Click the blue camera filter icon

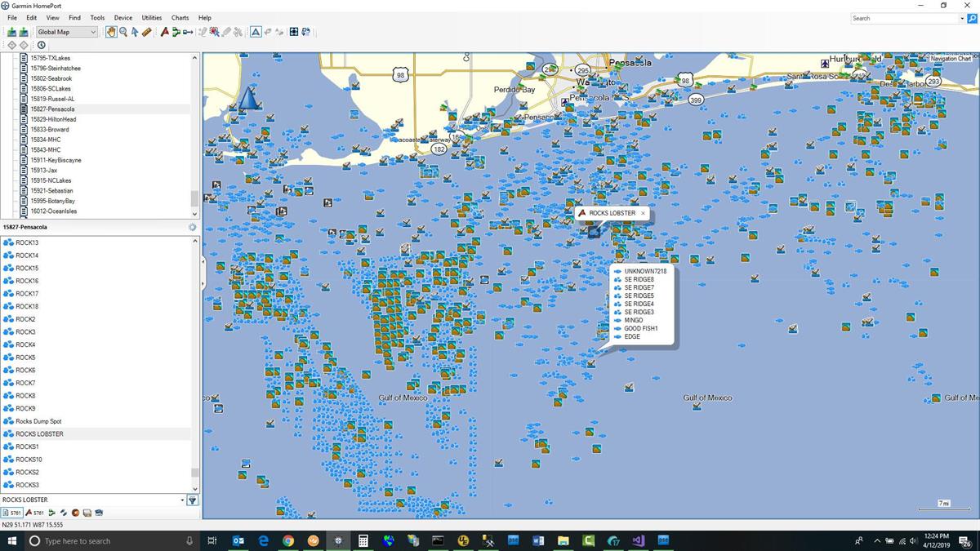click(99, 513)
